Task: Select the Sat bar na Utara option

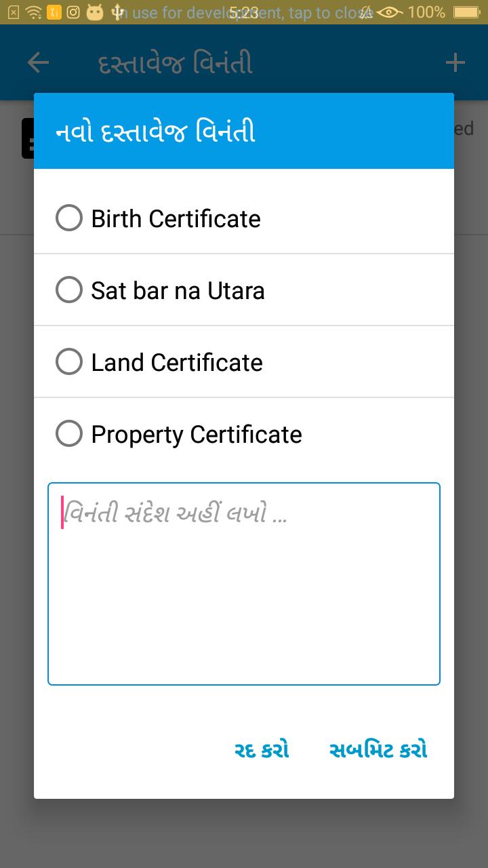Action: pyautogui.click(x=244, y=290)
